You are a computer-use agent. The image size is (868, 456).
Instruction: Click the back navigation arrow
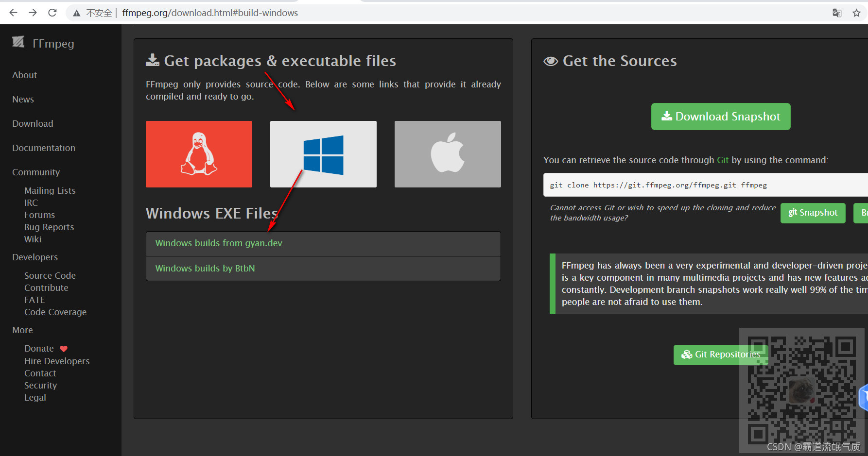[13, 13]
